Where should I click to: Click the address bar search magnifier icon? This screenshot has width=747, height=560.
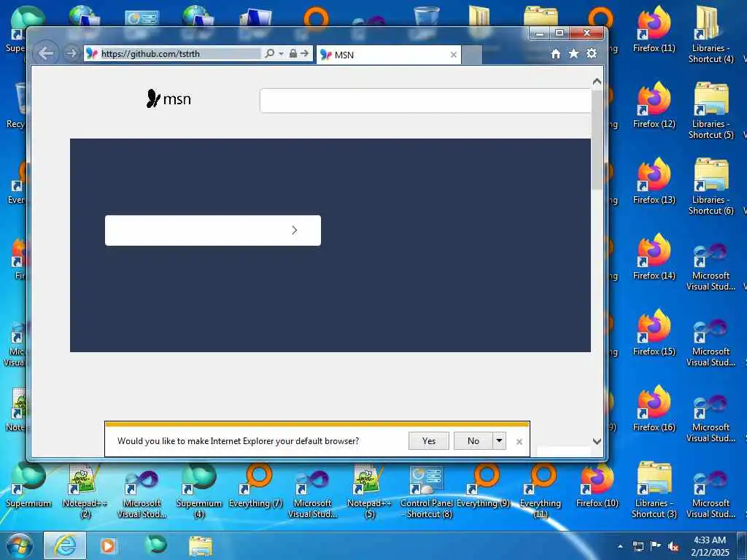pyautogui.click(x=270, y=53)
